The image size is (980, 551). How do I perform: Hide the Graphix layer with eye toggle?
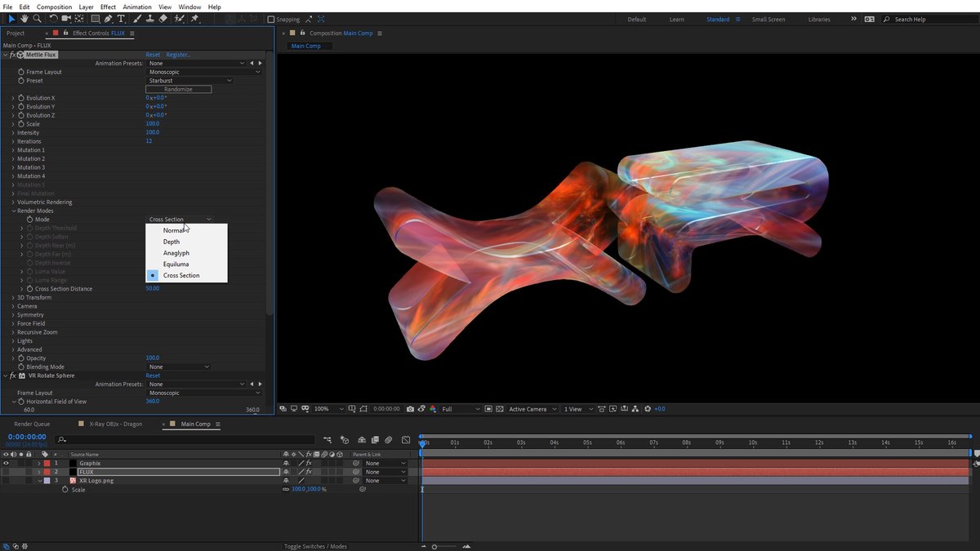7,463
